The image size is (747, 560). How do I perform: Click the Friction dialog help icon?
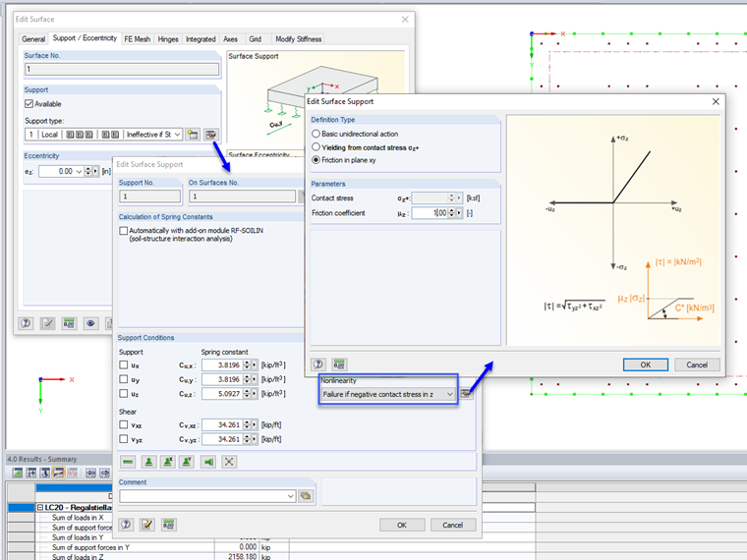coord(318,364)
